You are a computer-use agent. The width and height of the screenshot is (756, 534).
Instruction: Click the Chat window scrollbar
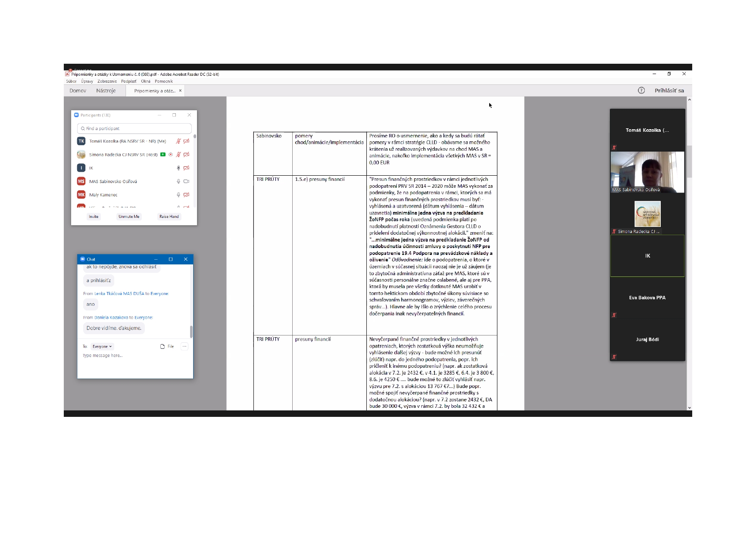point(191,332)
